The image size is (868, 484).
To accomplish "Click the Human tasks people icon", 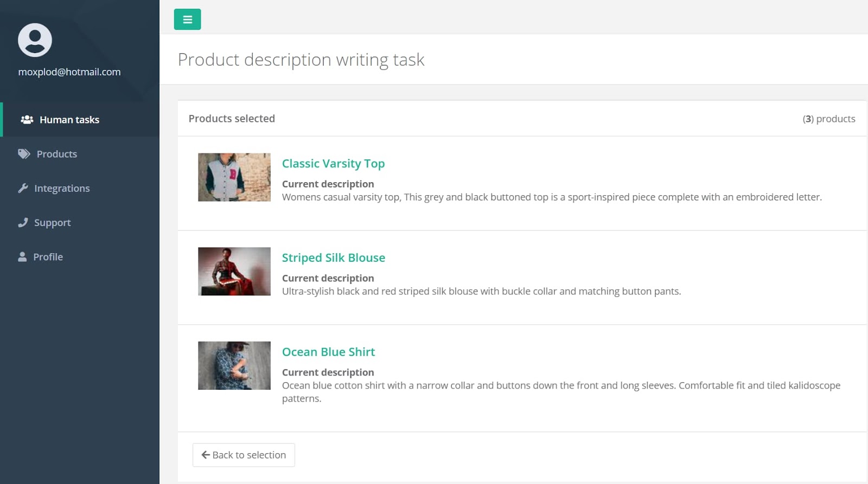I will pos(27,119).
